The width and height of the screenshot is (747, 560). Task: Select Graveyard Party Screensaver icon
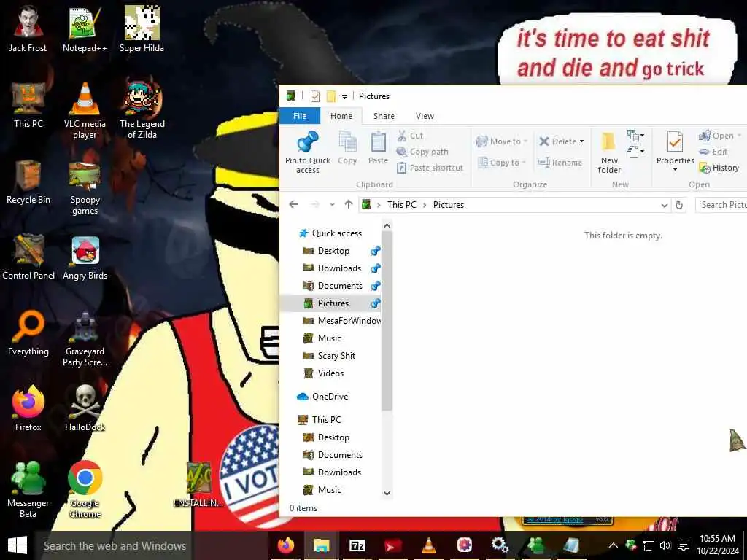tap(85, 338)
